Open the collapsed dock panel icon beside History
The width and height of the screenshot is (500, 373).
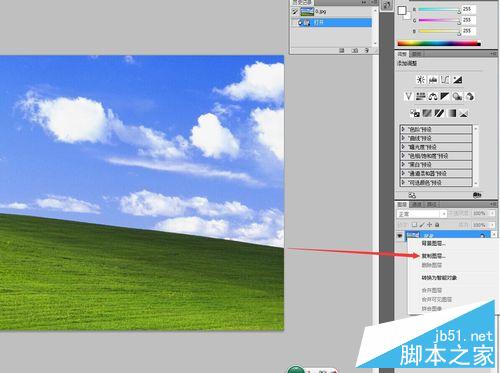(x=387, y=5)
